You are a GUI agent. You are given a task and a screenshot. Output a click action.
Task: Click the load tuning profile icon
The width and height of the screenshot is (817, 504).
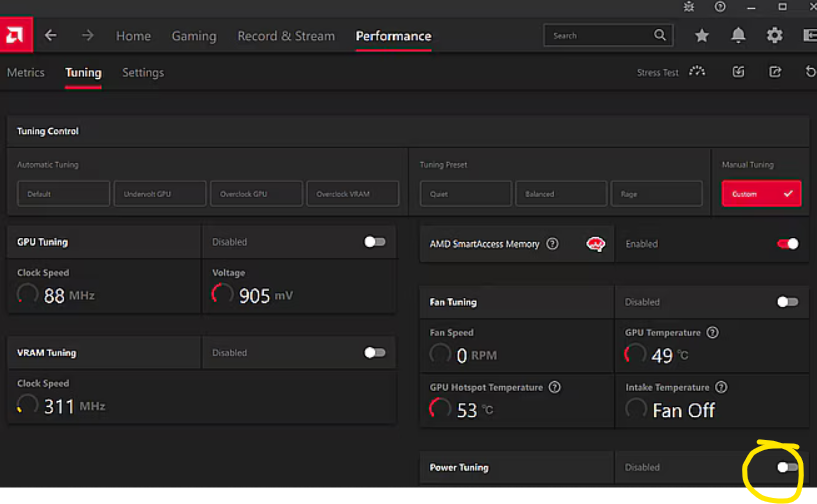(738, 72)
